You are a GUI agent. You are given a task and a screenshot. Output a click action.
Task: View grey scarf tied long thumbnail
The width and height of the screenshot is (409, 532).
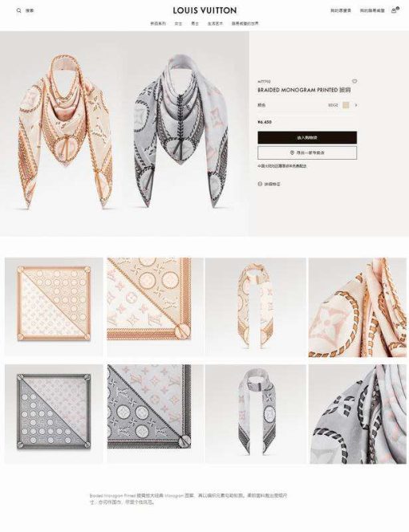tap(255, 414)
